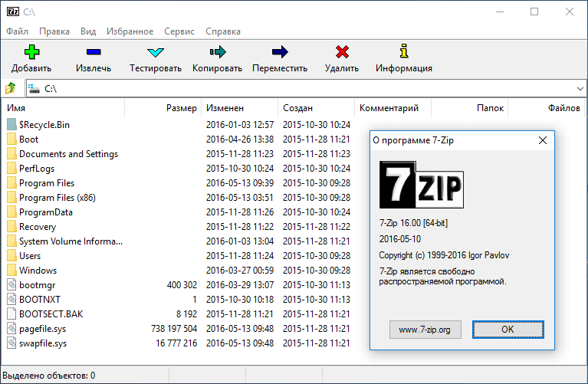Click the blue minus Извлечь icon
Screen dimensions: 588x384
point(94,52)
